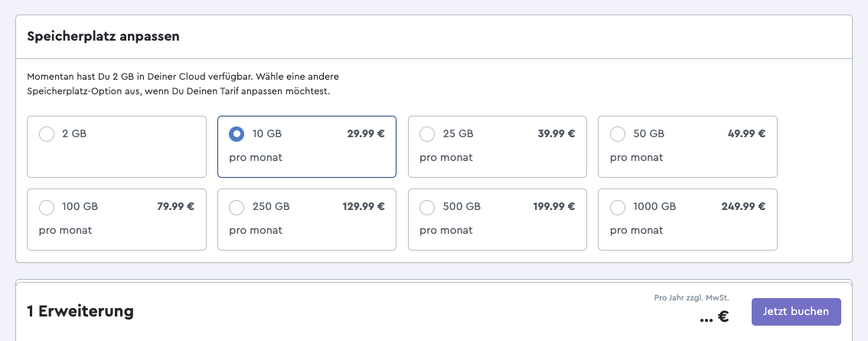Pick the 1000 GB radio button
This screenshot has height=341, width=868.
pyautogui.click(x=618, y=208)
